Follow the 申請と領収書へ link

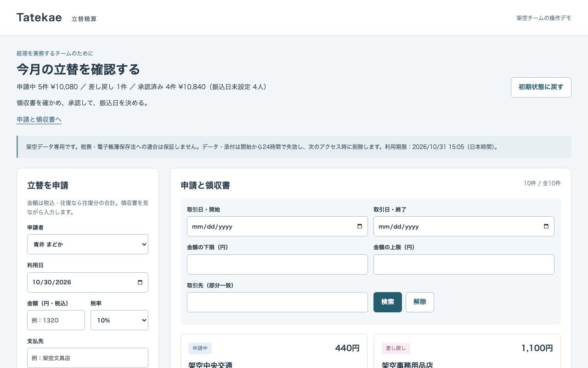click(39, 120)
